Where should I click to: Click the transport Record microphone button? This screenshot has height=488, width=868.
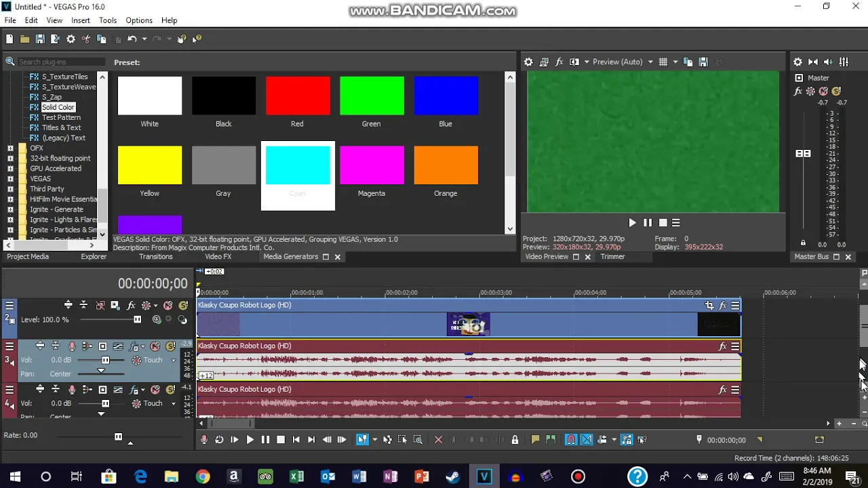204,440
